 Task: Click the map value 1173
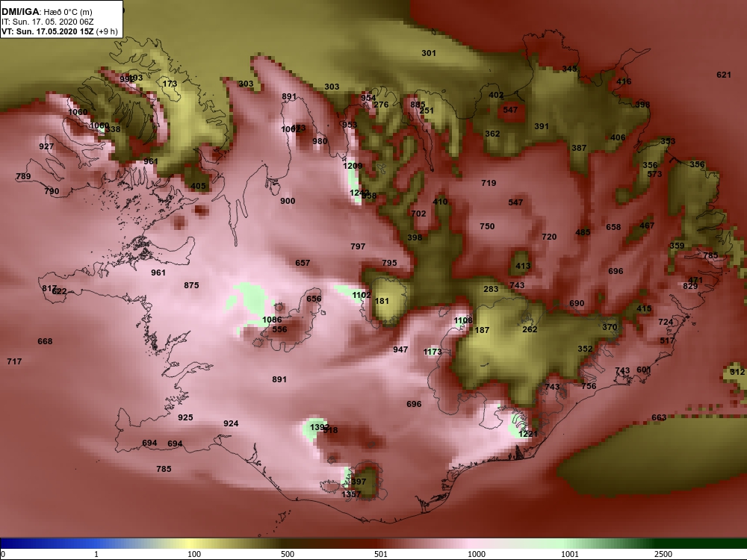coord(433,352)
